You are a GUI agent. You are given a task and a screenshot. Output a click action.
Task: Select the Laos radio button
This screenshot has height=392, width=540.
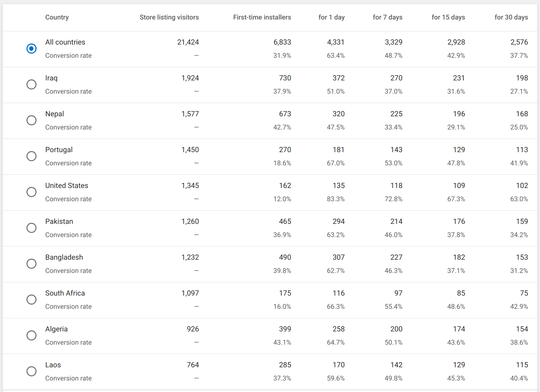pos(31,371)
